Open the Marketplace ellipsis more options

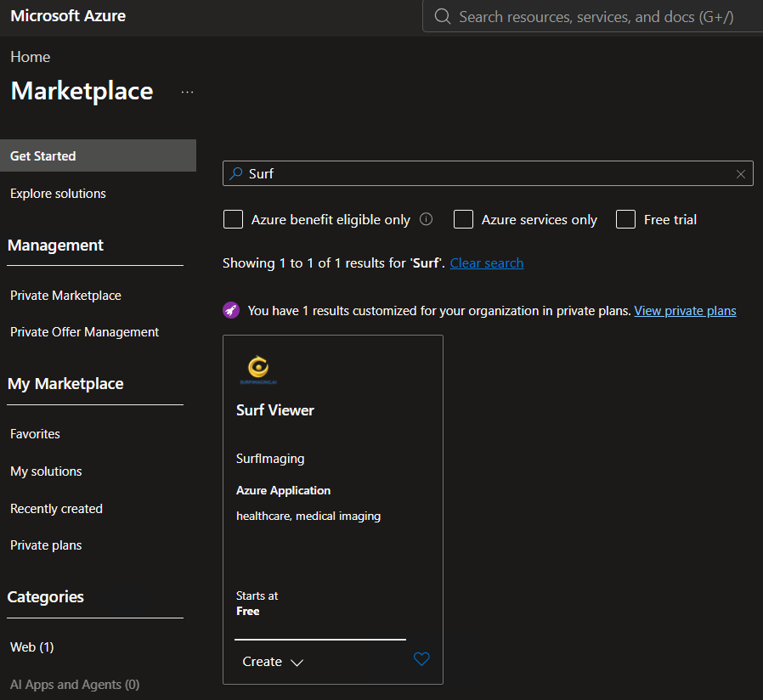point(187,92)
